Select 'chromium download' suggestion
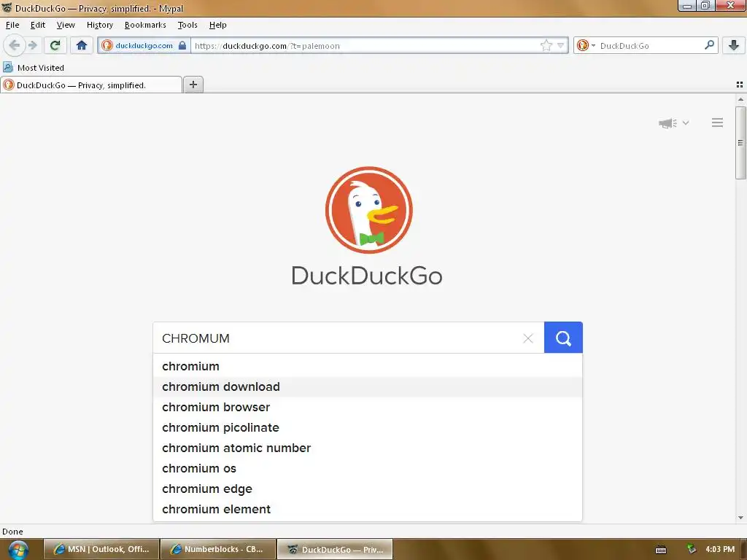747x560 pixels. (368, 386)
